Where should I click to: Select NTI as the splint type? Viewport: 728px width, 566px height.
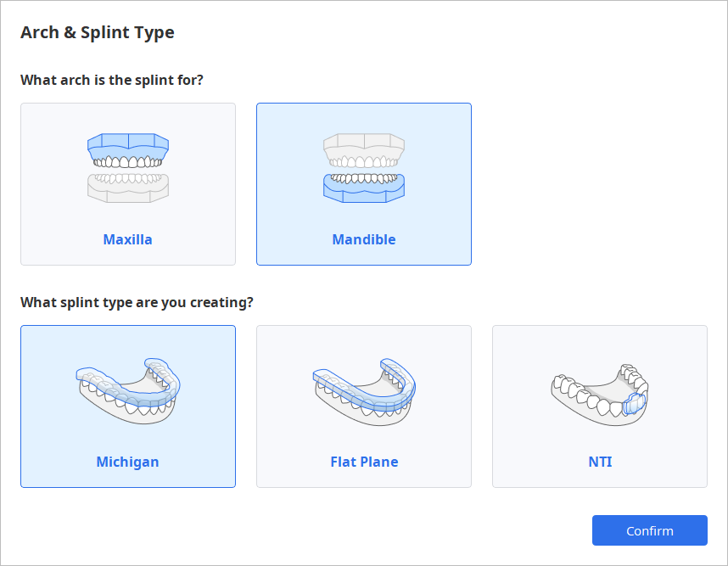pos(599,406)
